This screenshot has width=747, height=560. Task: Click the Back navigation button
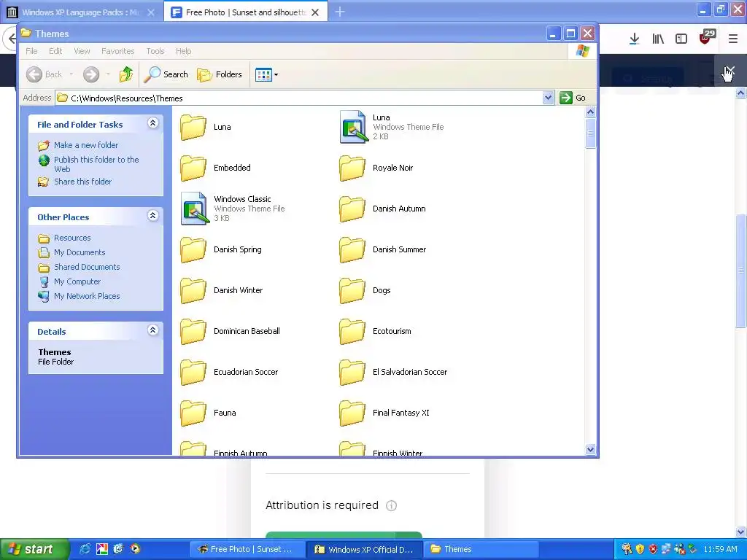click(44, 74)
